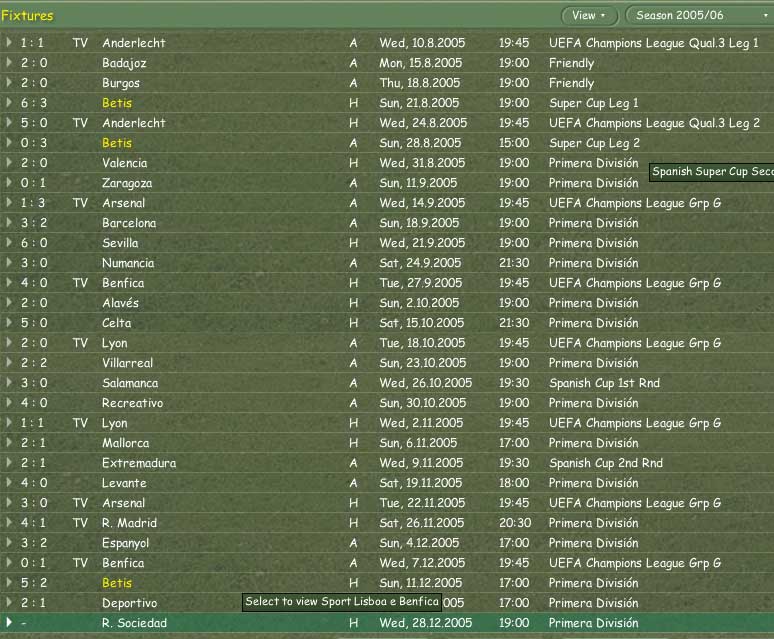
Task: Click the TV marker for Anderlecht Qual.3 Leg 1
Action: pos(80,43)
